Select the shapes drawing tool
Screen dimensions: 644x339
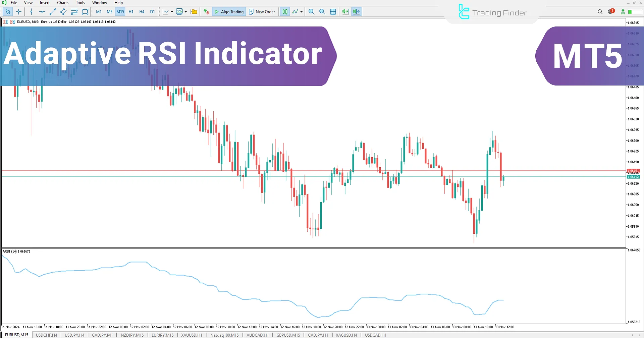click(85, 12)
